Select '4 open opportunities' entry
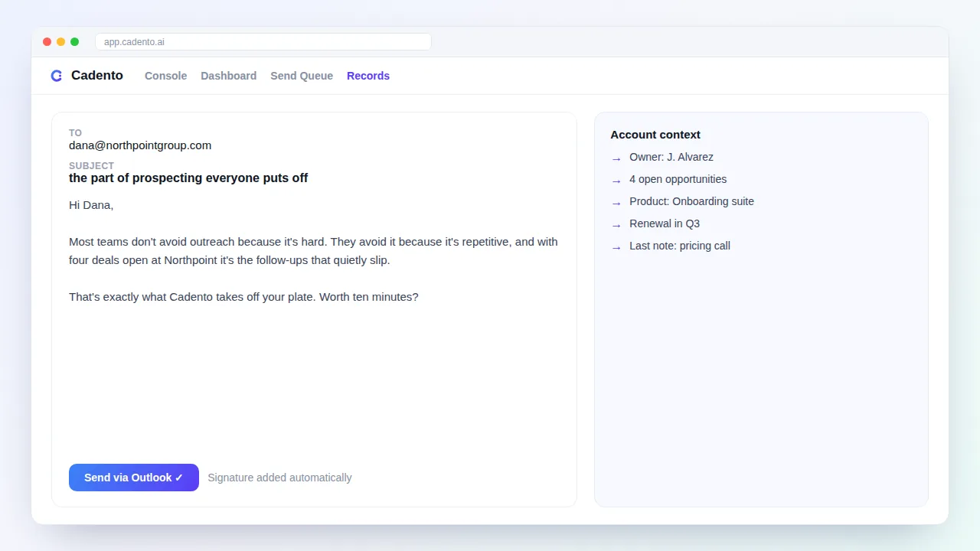The image size is (980, 551). (678, 179)
